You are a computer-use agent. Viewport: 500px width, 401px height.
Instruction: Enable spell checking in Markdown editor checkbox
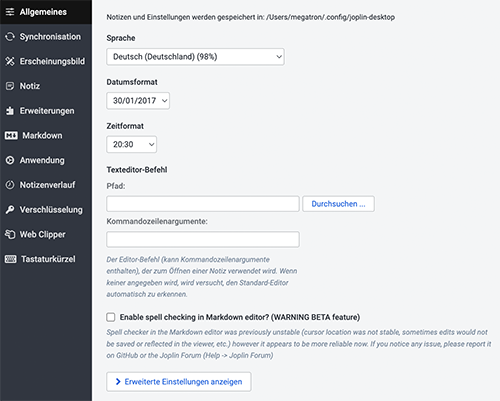click(111, 317)
